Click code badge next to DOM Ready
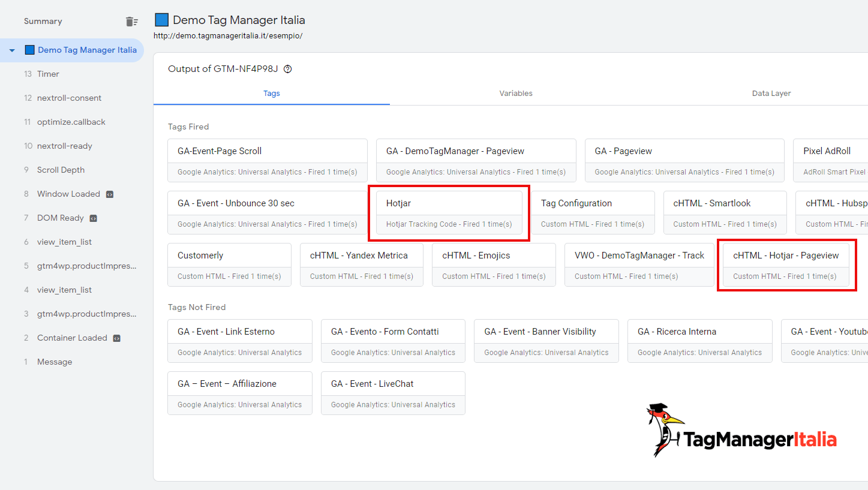868x490 pixels. click(94, 218)
